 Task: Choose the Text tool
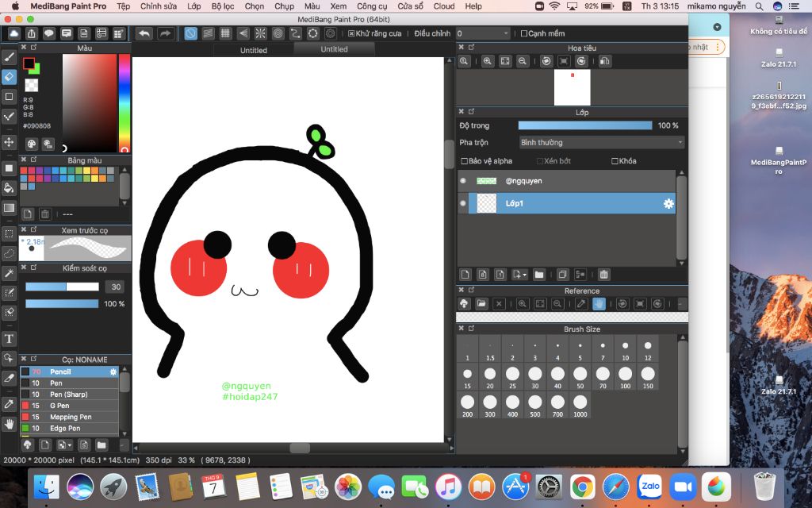9,339
